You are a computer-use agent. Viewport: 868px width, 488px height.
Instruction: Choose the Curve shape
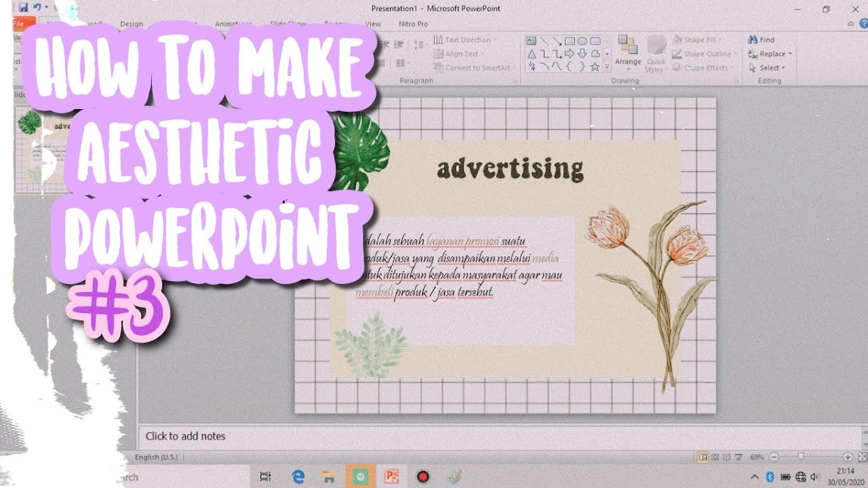click(557, 66)
